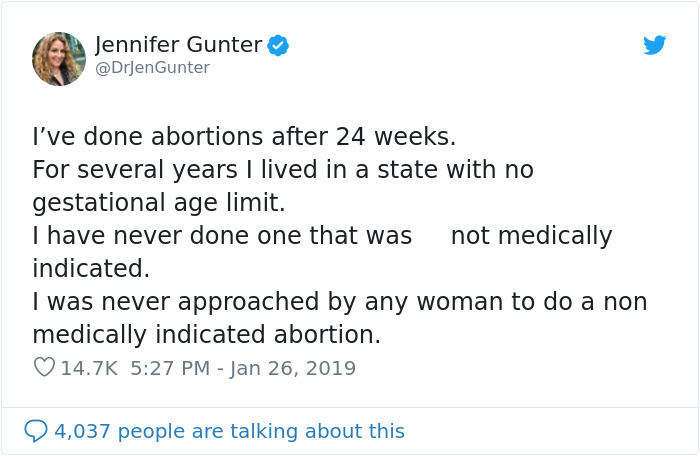Visit the @DrJenGunter handle link
Image resolution: width=700 pixels, height=456 pixels.
pos(152,68)
